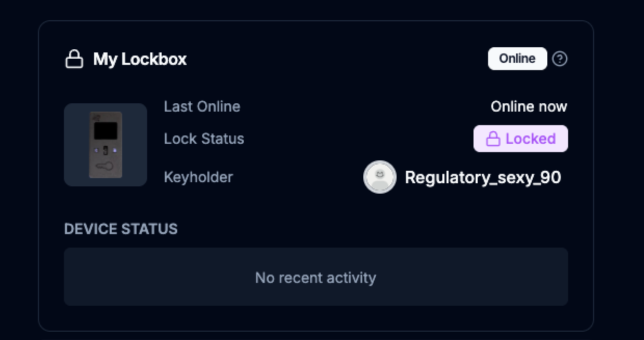Viewport: 644px width, 340px height.
Task: Open the Regulatory_sexy_90 keyholder profile
Action: point(482,178)
